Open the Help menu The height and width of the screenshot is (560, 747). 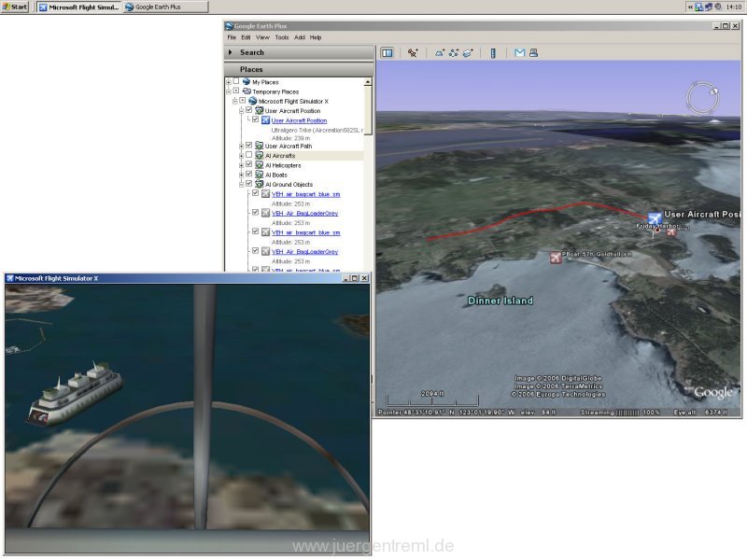pyautogui.click(x=316, y=37)
